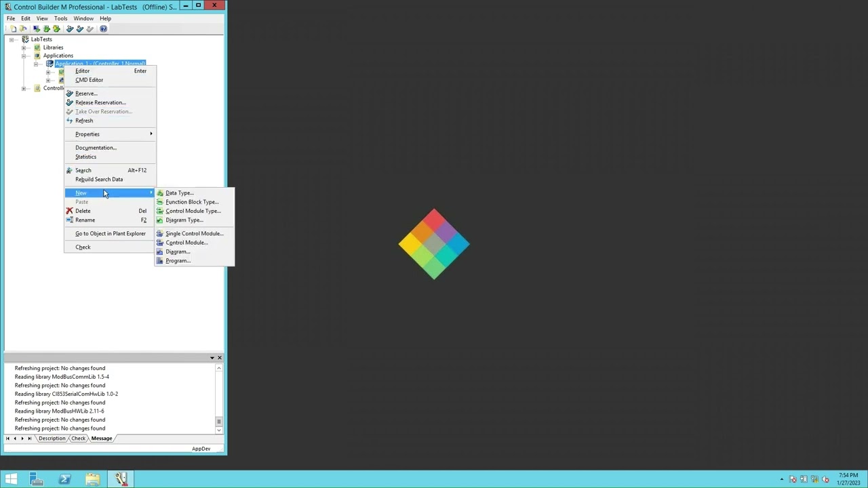The height and width of the screenshot is (488, 868).
Task: Click the Diagram Type submenu icon
Action: [x=160, y=220]
